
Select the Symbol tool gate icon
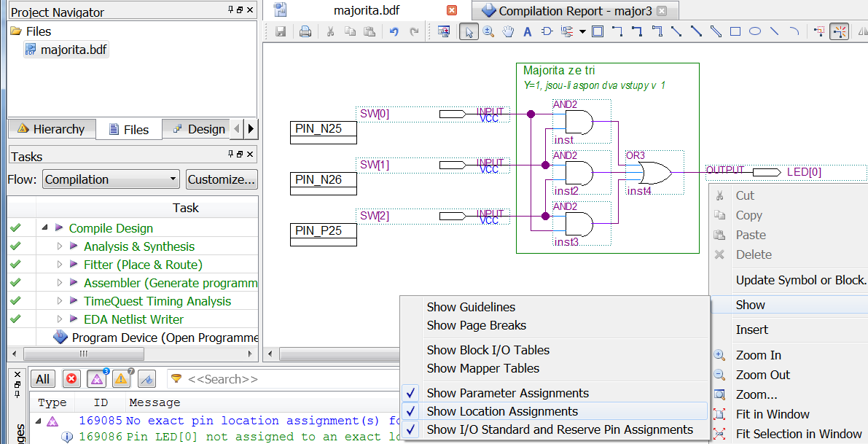click(x=547, y=31)
